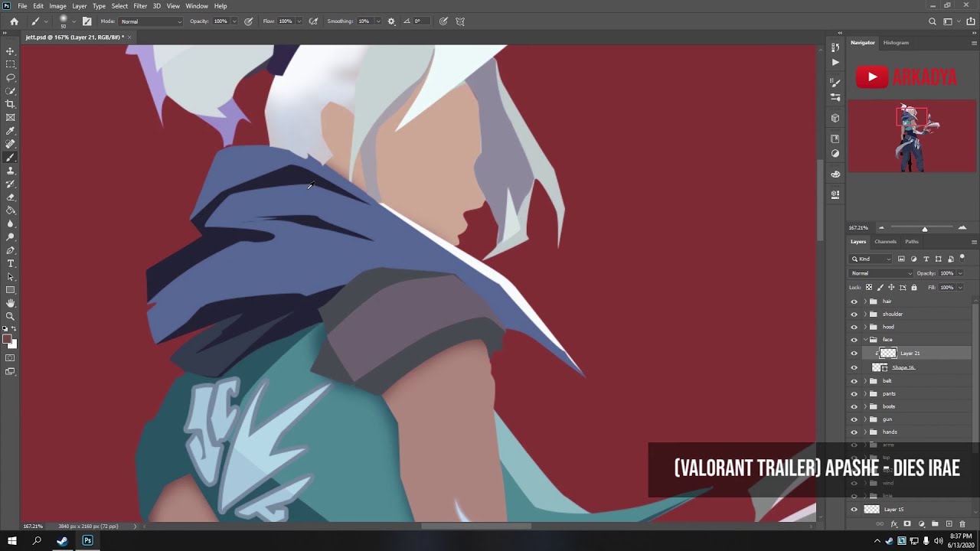The height and width of the screenshot is (551, 980).
Task: Select the Spot Healing Brush tool
Action: tap(11, 144)
